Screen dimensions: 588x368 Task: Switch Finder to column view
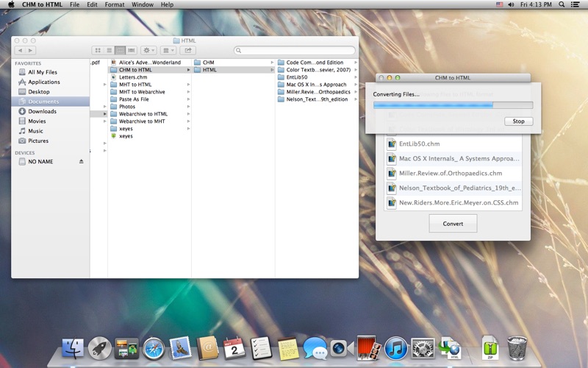point(120,50)
